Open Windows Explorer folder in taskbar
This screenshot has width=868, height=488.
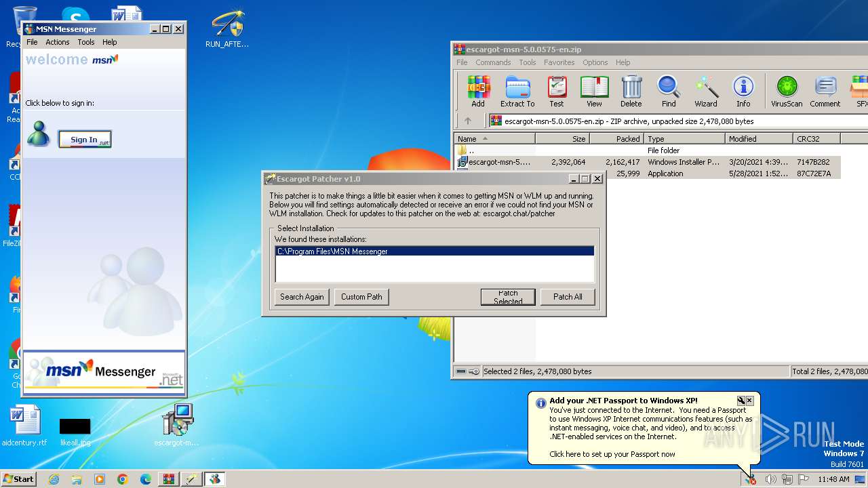[77, 479]
